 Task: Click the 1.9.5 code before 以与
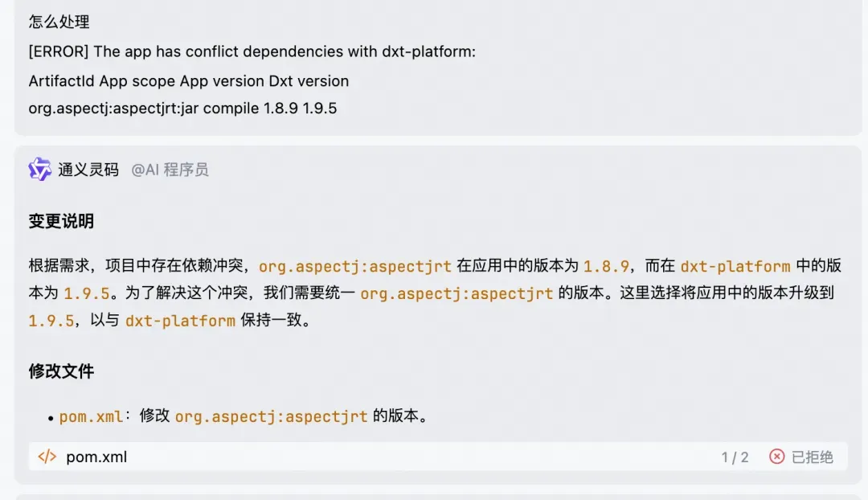pos(51,321)
